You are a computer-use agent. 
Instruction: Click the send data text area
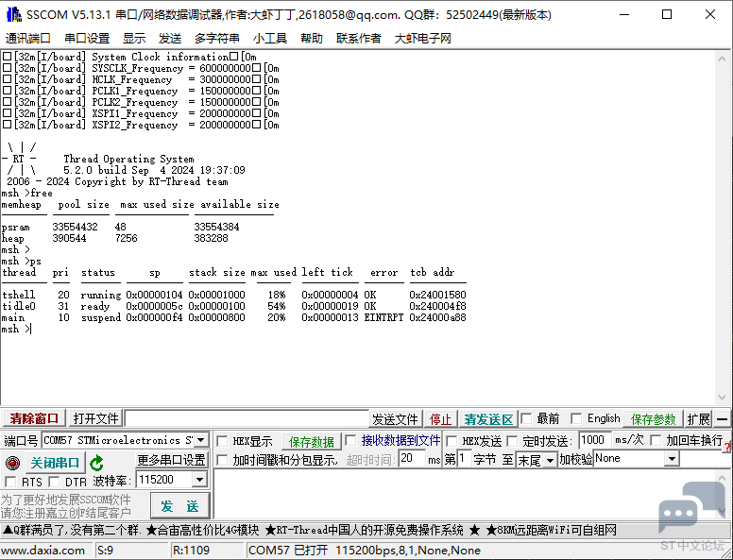coord(465,495)
